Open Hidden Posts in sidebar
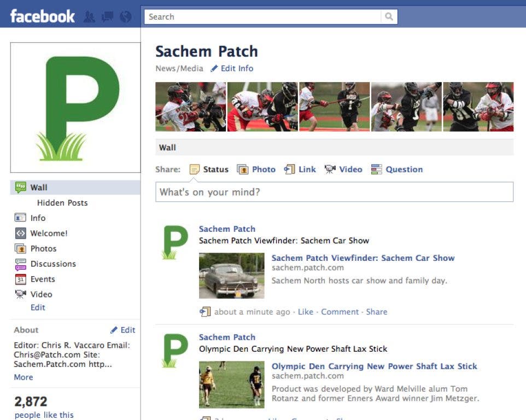 62,203
